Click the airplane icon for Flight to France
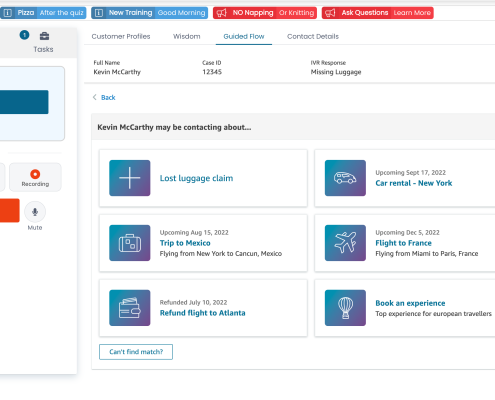This screenshot has height=400, width=495. [345, 243]
